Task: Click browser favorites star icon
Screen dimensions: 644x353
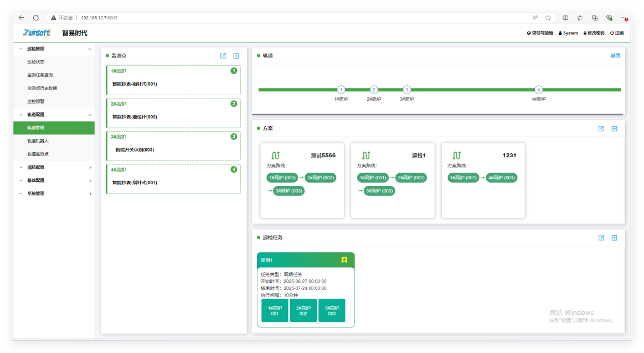Action: (x=548, y=18)
